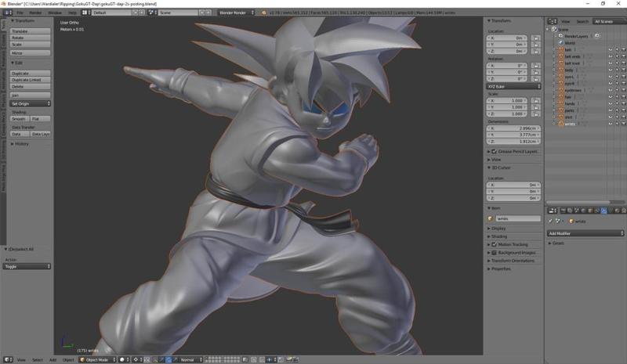Click the Scene icon in outliner tree
Viewport: 627px width, 364px height.
[554, 30]
